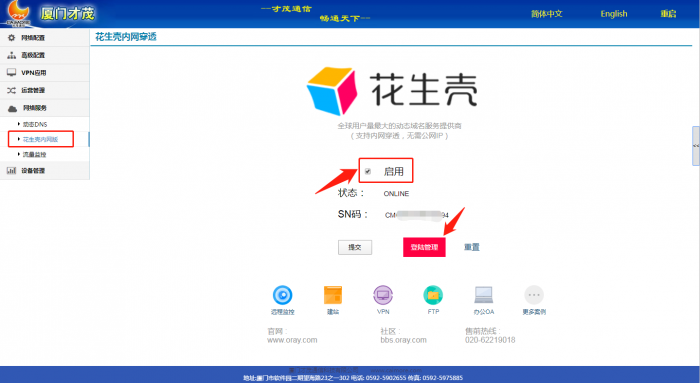Click the ONLINE status value
This screenshot has width=700, height=383.
pos(396,194)
